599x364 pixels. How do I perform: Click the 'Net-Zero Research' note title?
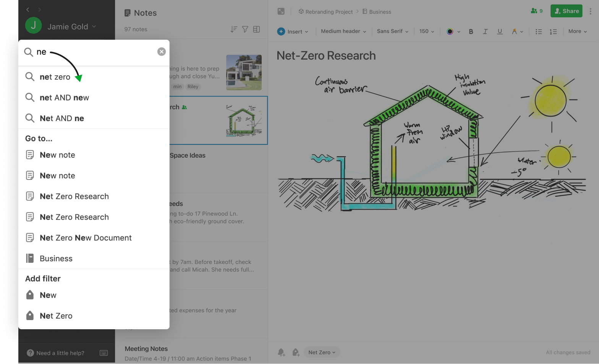tap(326, 55)
